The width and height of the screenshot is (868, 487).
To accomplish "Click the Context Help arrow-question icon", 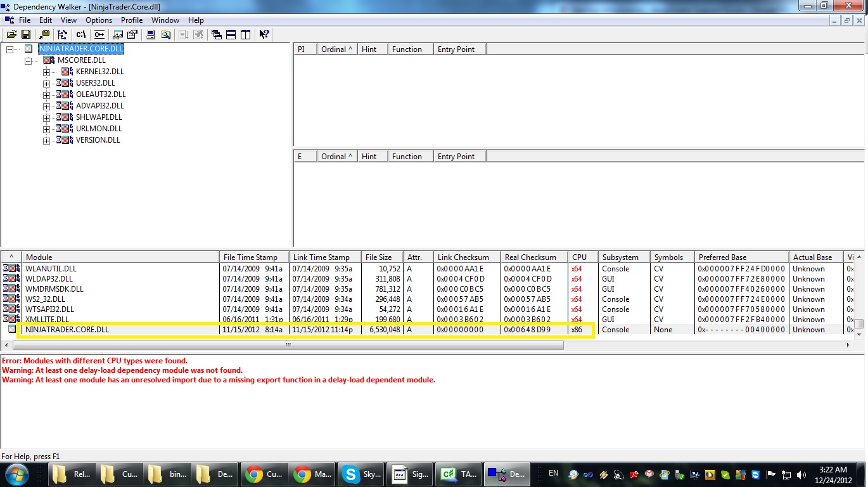I will 265,34.
